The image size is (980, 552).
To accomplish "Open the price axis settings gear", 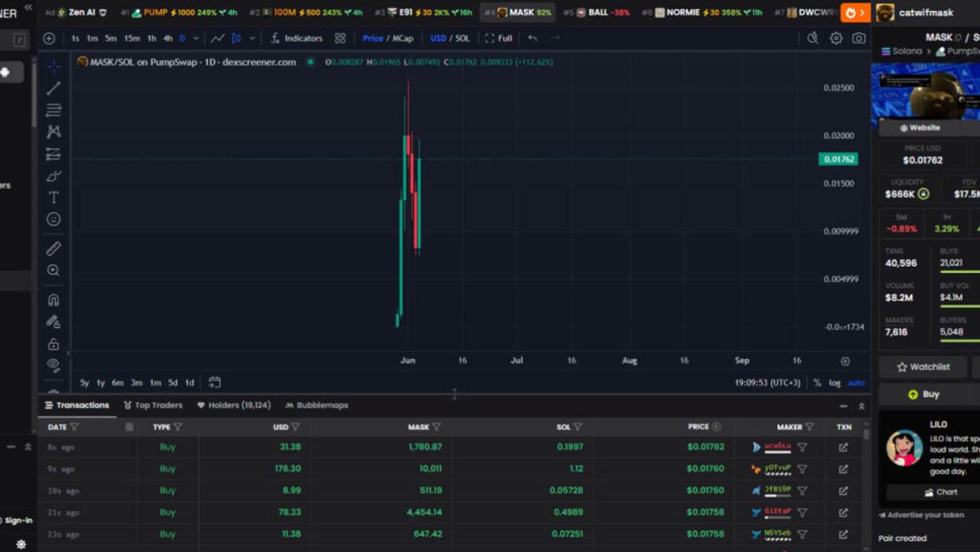I will (x=845, y=361).
